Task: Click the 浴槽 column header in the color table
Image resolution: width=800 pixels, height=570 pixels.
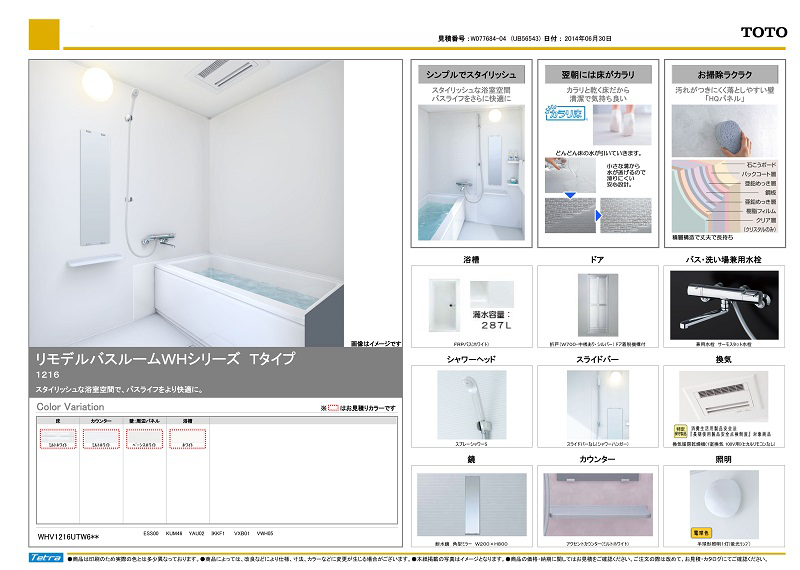Action: 187,421
